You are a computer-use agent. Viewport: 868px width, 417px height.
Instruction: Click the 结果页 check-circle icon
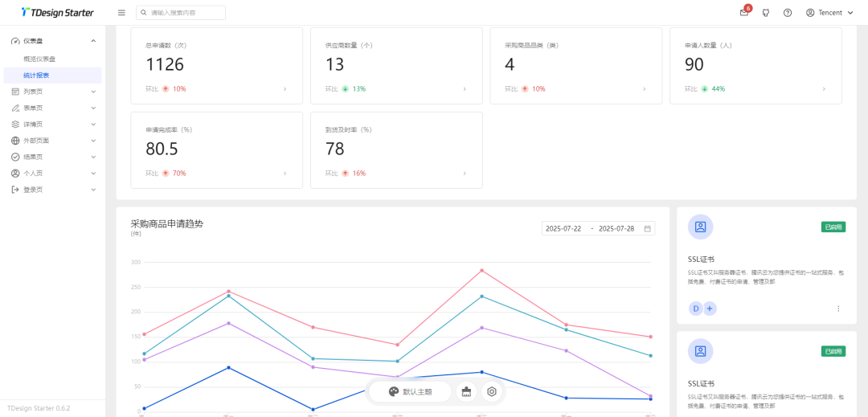tap(15, 157)
